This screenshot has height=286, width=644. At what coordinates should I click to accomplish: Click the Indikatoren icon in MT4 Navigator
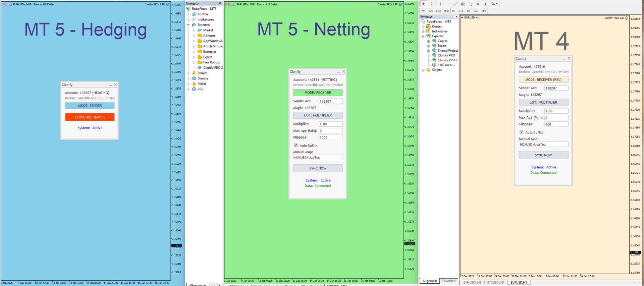(x=428, y=31)
